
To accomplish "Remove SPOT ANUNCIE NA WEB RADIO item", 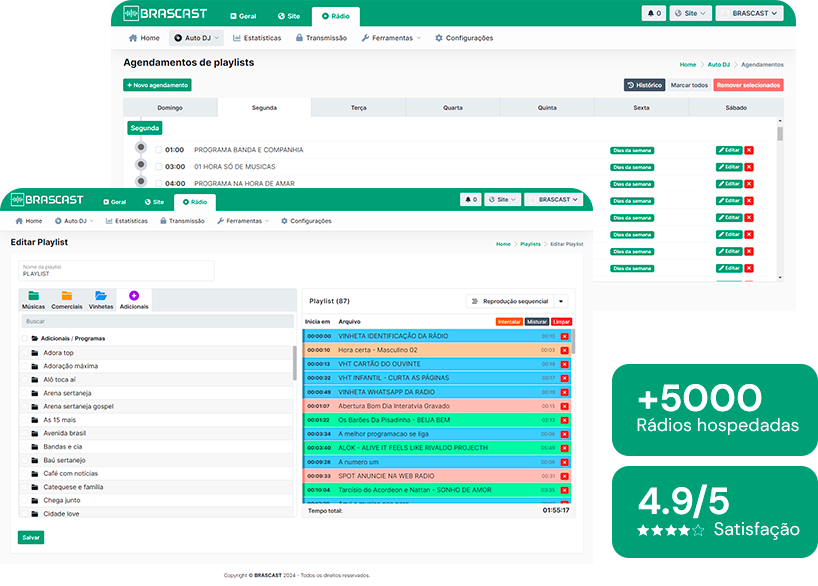I will pos(564,476).
